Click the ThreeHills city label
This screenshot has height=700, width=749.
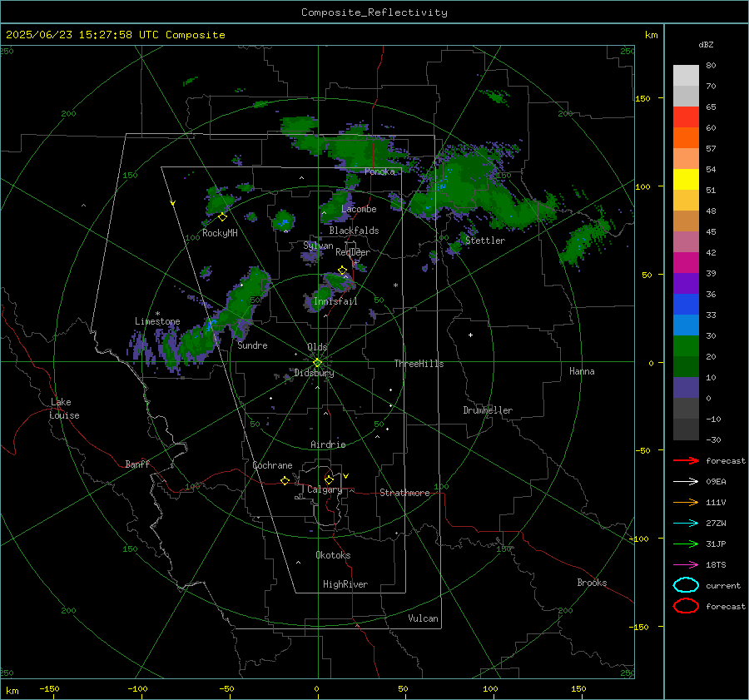(x=419, y=364)
